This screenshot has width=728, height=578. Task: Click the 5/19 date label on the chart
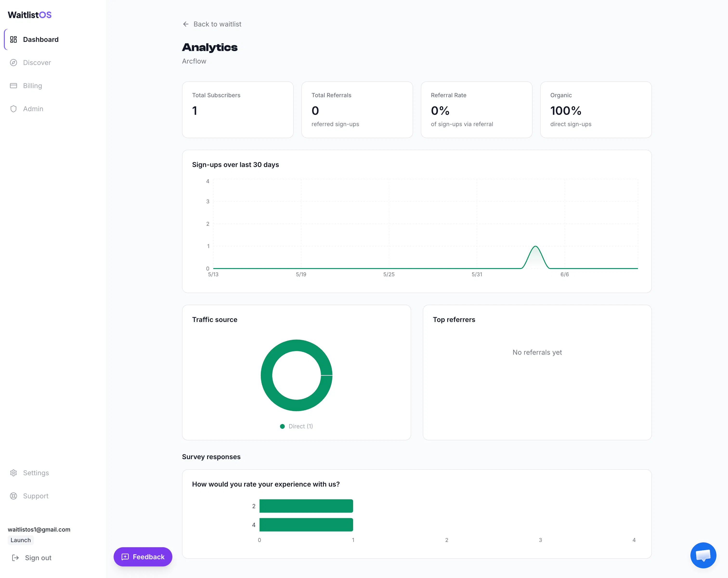click(x=301, y=274)
